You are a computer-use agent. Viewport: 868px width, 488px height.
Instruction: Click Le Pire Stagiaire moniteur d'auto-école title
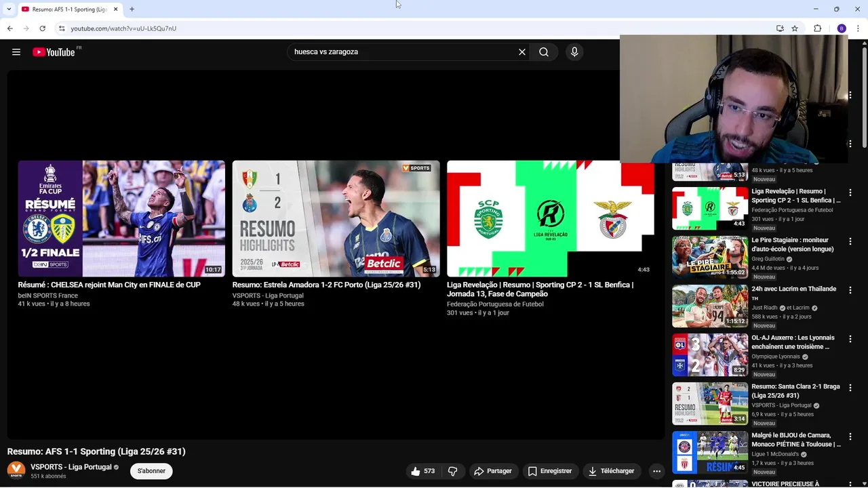[x=792, y=245]
